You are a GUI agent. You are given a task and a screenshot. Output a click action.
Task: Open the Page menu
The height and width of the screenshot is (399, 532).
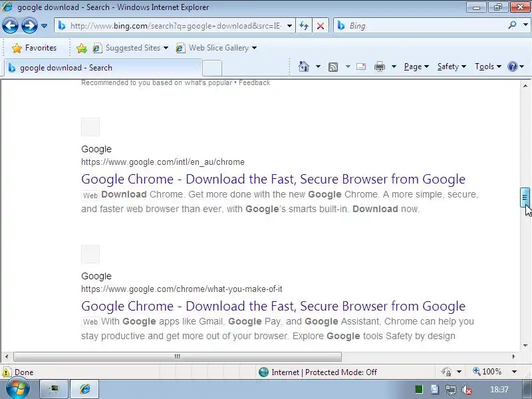tap(416, 66)
